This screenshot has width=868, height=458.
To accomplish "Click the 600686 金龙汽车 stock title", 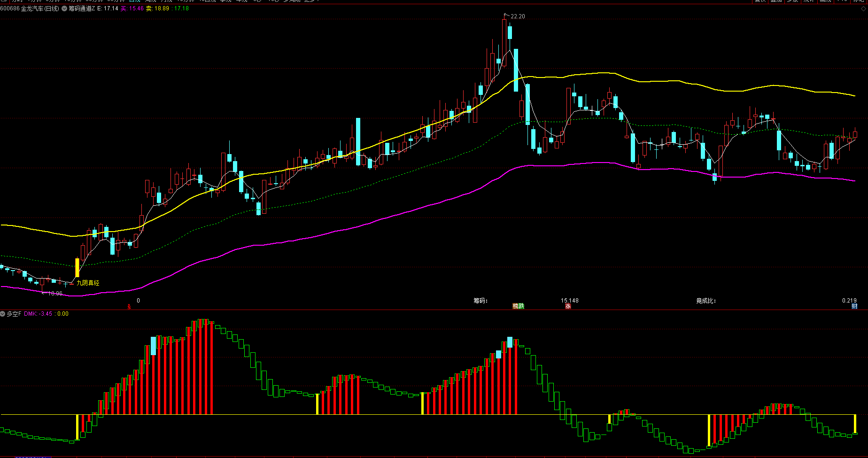I will point(30,8).
